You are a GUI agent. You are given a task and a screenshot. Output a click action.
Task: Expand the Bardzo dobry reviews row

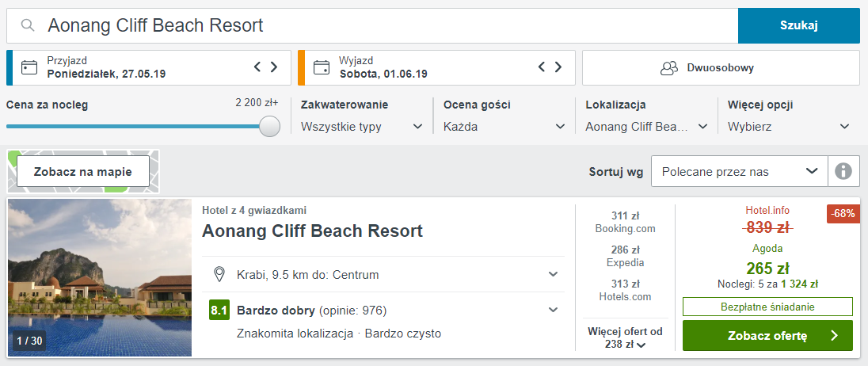(383, 310)
